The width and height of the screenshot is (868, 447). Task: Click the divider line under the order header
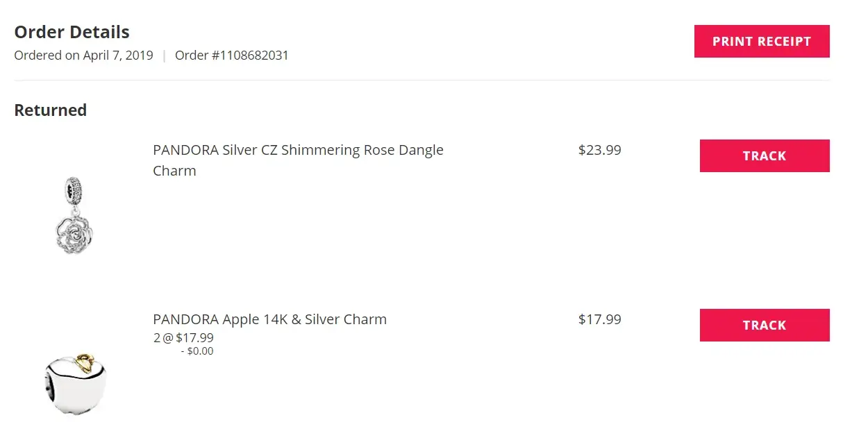(x=422, y=81)
